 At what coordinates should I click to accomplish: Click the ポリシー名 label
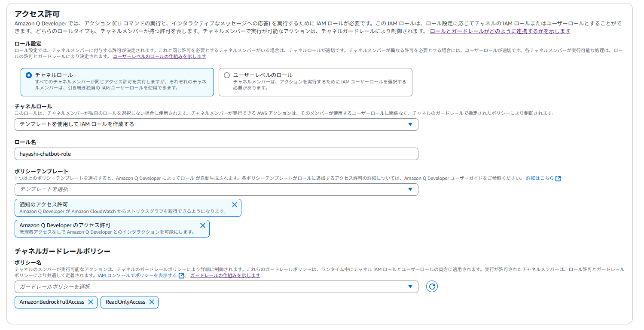28,262
